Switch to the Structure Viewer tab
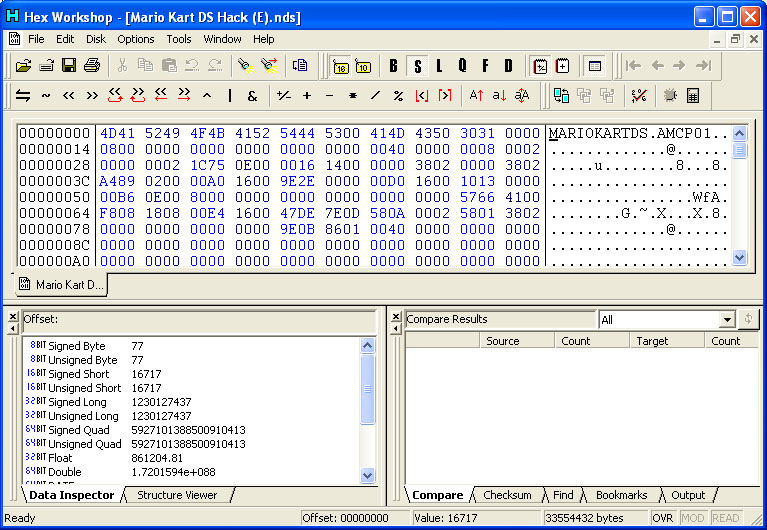 tap(177, 495)
